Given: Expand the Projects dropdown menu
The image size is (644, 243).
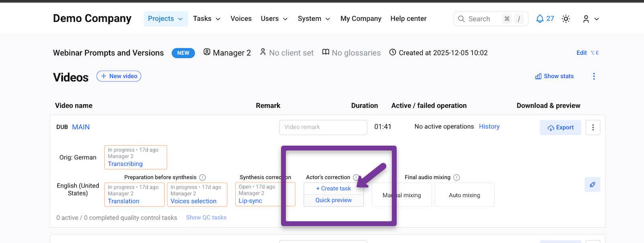Looking at the screenshot, I should [x=166, y=19].
